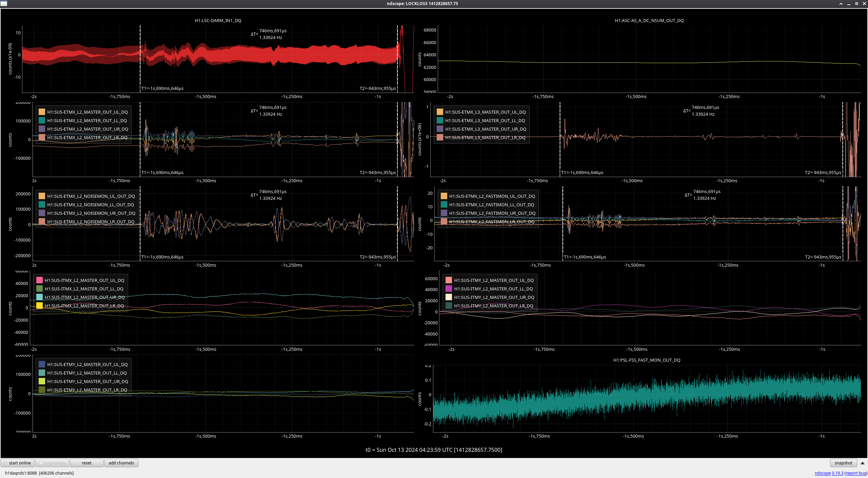The width and height of the screenshot is (868, 478).
Task: Click ETMX_L2_MASTER_OUT_UL_DQ orange swatch
Action: click(42, 112)
